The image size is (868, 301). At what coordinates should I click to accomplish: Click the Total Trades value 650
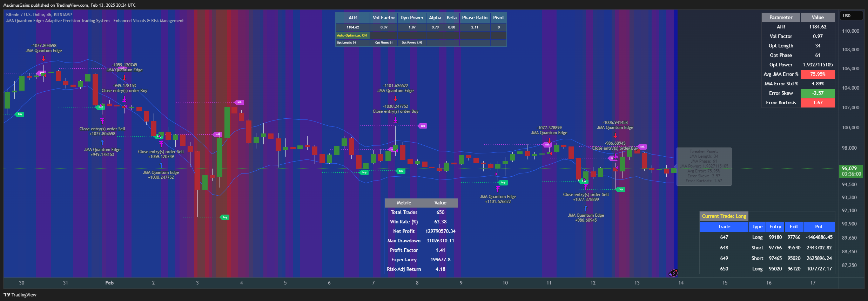[440, 212]
